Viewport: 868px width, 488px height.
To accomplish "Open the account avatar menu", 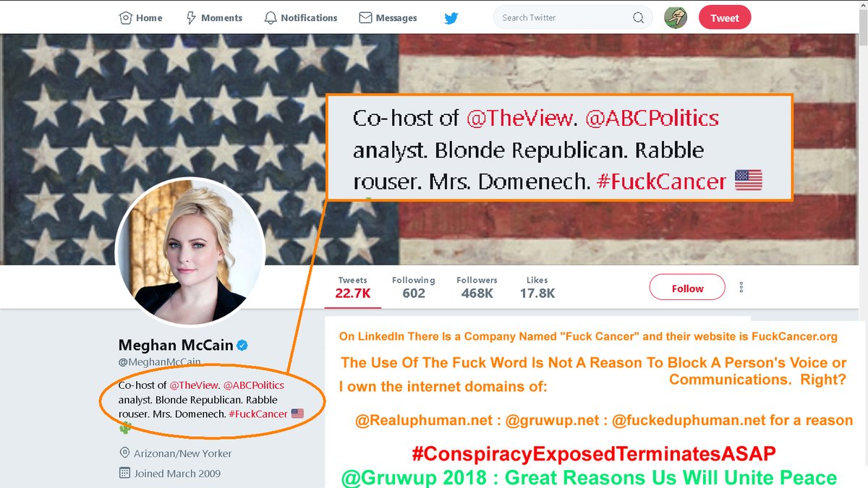I will point(676,17).
